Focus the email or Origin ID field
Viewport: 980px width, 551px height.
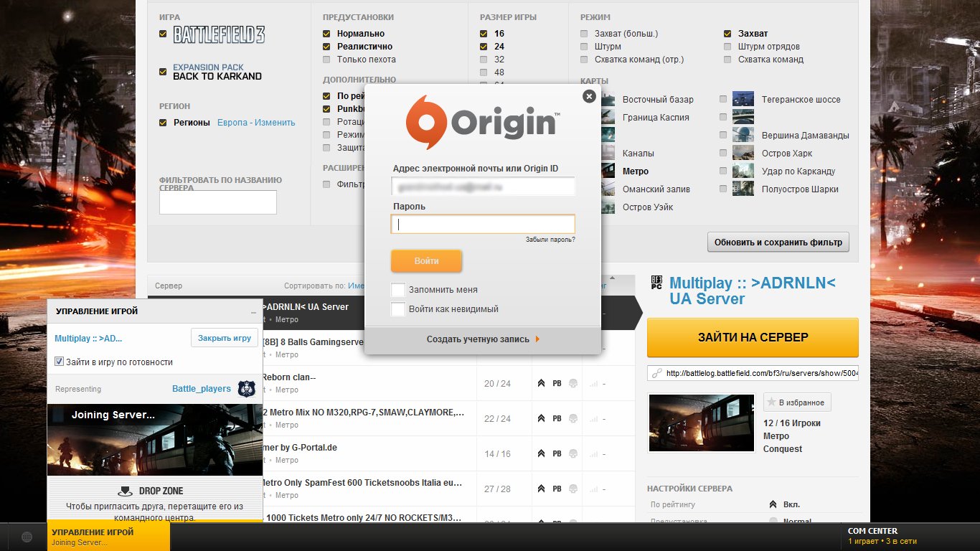(483, 187)
